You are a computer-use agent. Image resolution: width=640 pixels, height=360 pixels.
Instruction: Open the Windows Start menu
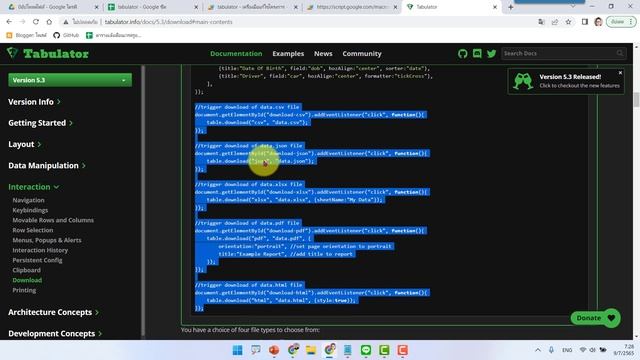pos(237,350)
